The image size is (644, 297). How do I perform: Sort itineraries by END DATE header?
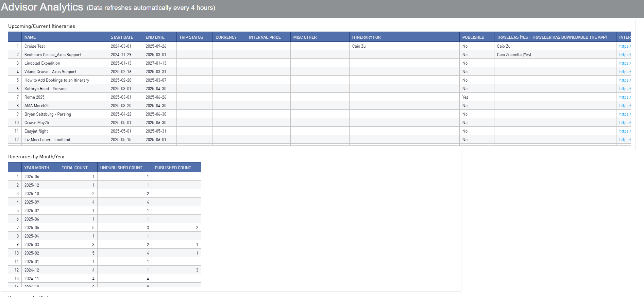point(155,37)
